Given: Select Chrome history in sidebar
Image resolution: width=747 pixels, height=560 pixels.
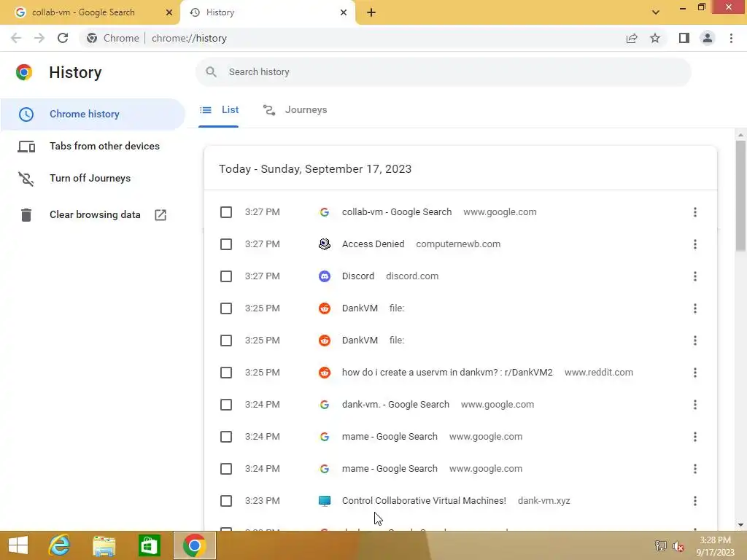Looking at the screenshot, I should [93, 114].
